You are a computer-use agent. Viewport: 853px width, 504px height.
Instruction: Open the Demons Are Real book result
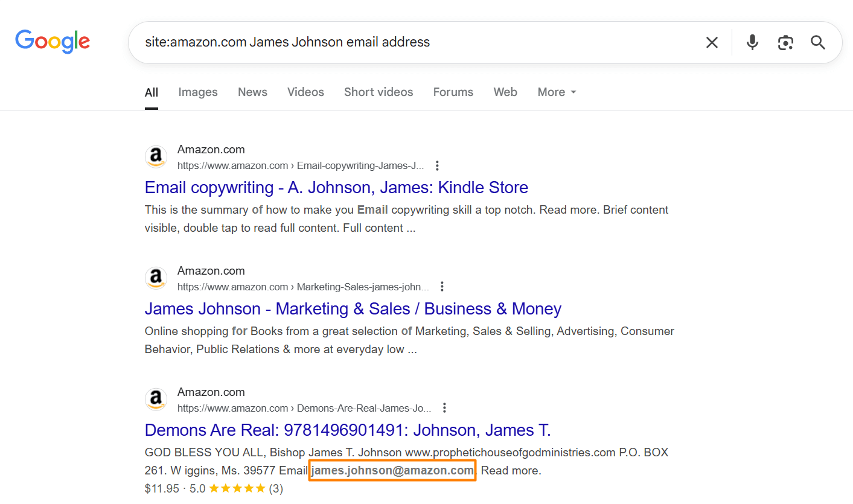[348, 430]
